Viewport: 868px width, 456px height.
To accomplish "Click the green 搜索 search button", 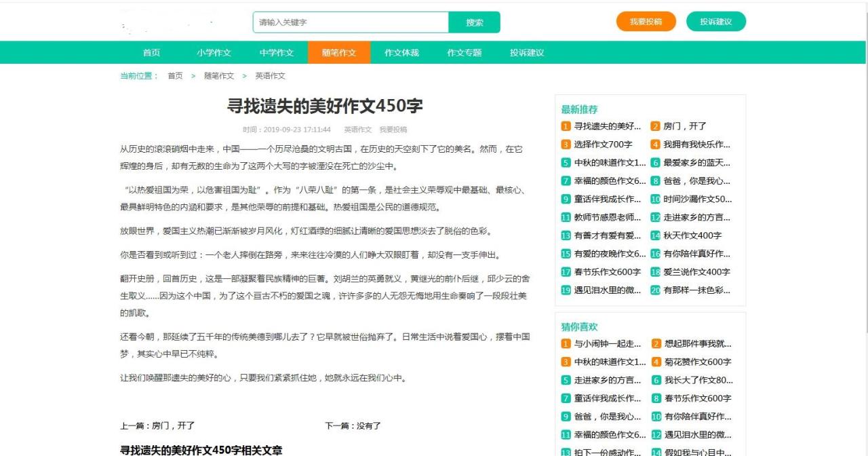I will tap(475, 22).
